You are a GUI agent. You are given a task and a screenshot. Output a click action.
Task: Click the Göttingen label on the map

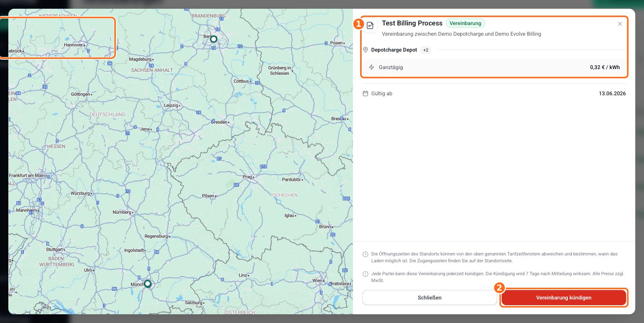coord(80,94)
